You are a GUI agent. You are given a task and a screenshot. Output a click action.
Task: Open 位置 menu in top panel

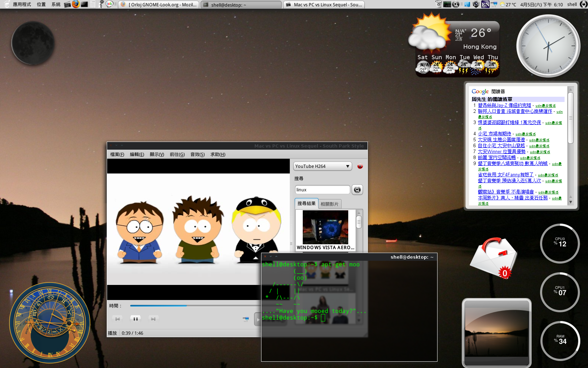pos(41,5)
